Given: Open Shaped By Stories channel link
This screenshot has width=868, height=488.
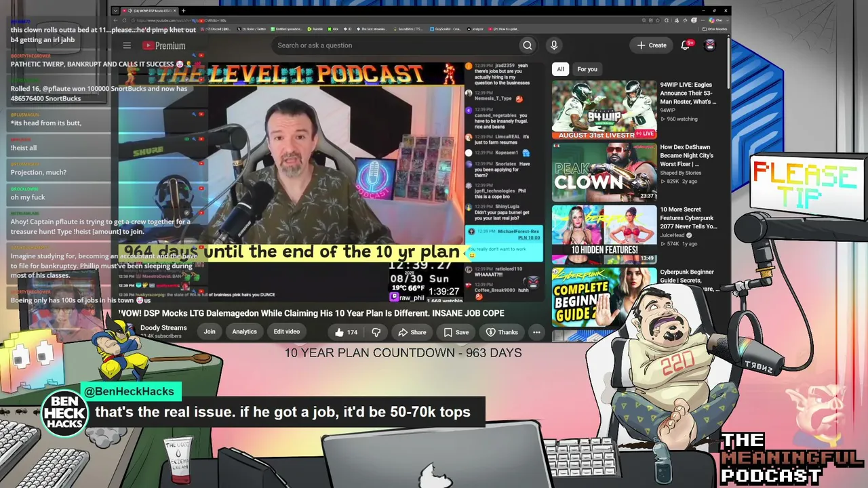Looking at the screenshot, I should click(681, 173).
